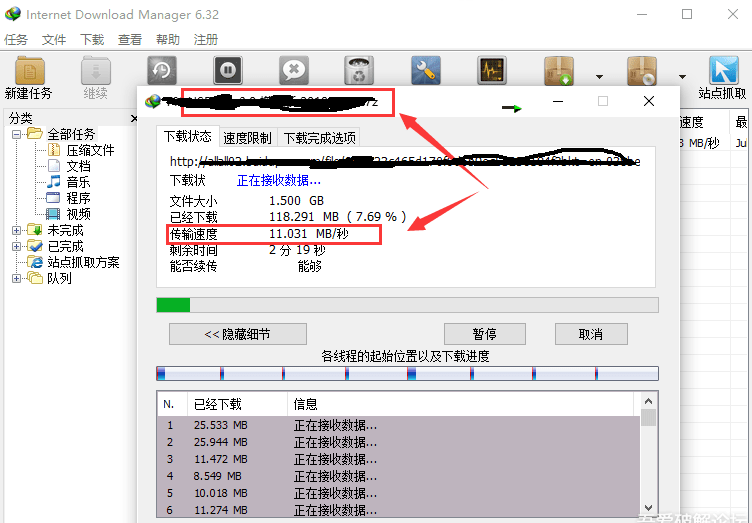This screenshot has width=752, height=523.
Task: Open dropdown arrow beside green-arrow box icon
Action: coord(599,77)
